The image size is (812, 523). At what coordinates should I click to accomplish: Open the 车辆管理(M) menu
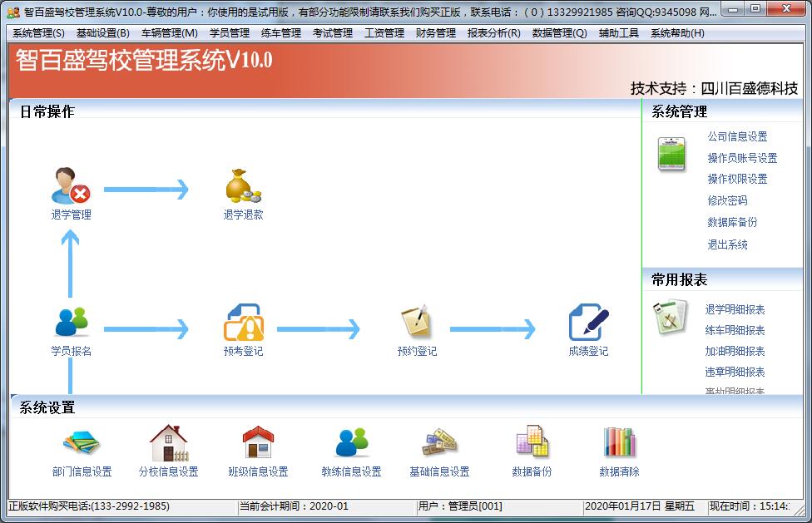pos(170,33)
